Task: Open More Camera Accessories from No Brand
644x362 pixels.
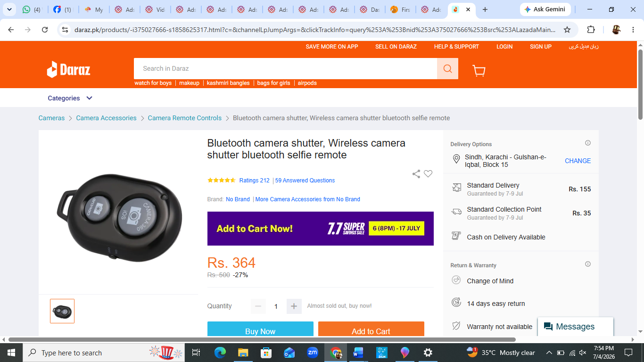Action: pyautogui.click(x=308, y=199)
